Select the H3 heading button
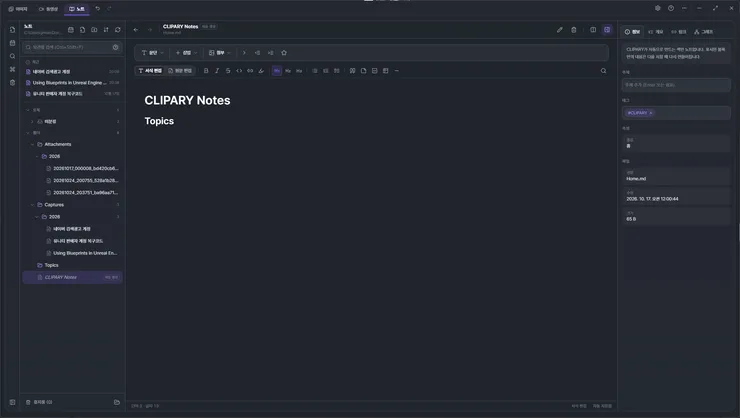Image resolution: width=740 pixels, height=418 pixels. tap(299, 71)
